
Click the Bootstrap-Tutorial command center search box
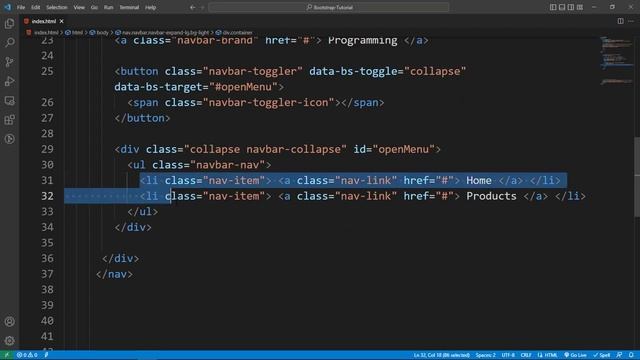click(329, 7)
